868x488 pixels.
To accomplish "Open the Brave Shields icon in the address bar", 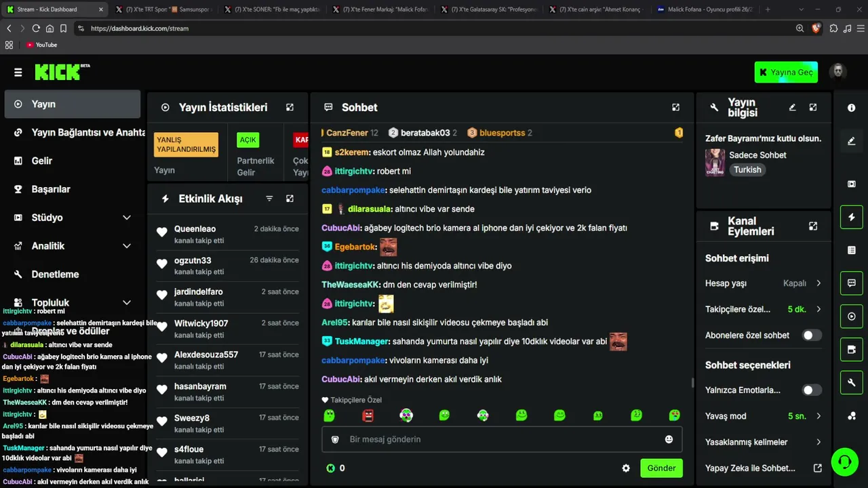I will coord(816,28).
